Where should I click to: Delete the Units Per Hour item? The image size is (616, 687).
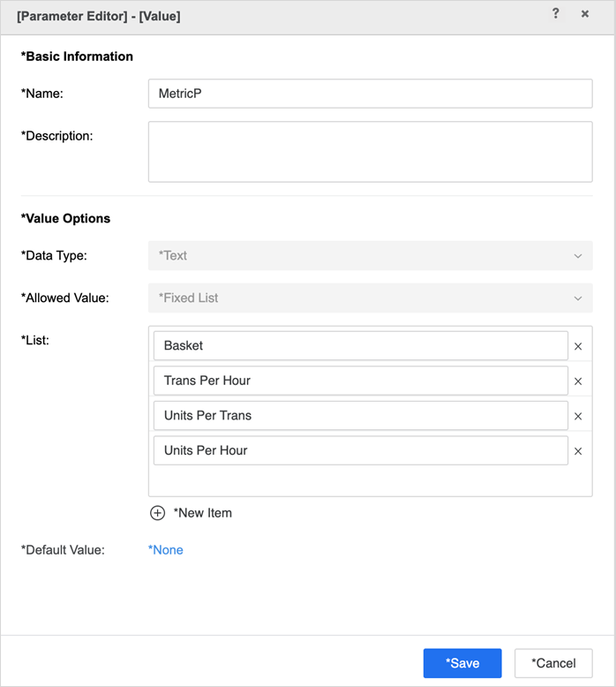pyautogui.click(x=578, y=451)
